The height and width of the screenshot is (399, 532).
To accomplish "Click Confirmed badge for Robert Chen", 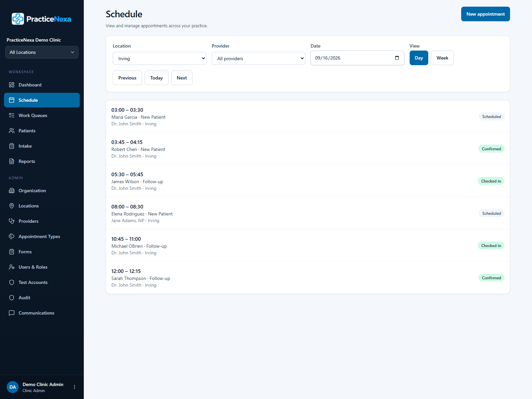I will pyautogui.click(x=491, y=149).
